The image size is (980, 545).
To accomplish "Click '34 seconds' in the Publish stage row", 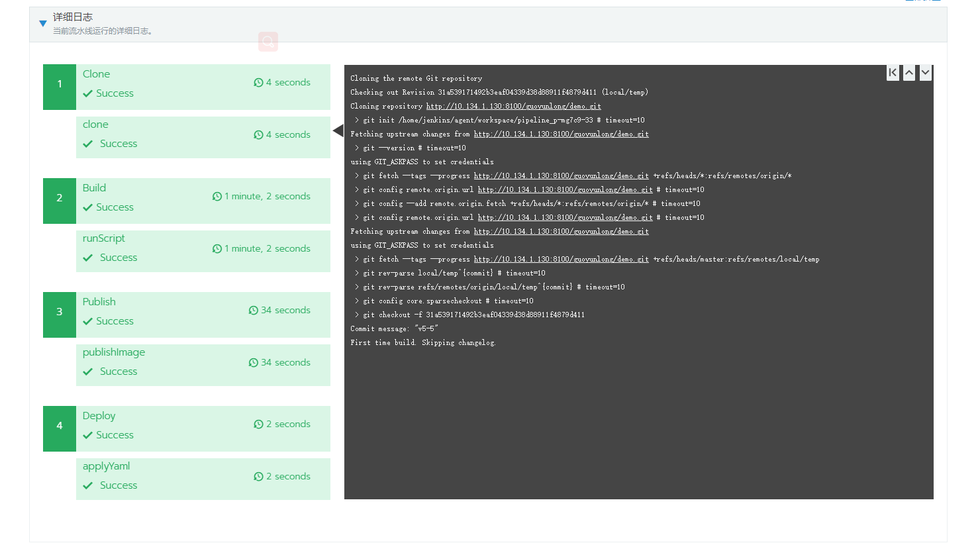I will point(285,311).
